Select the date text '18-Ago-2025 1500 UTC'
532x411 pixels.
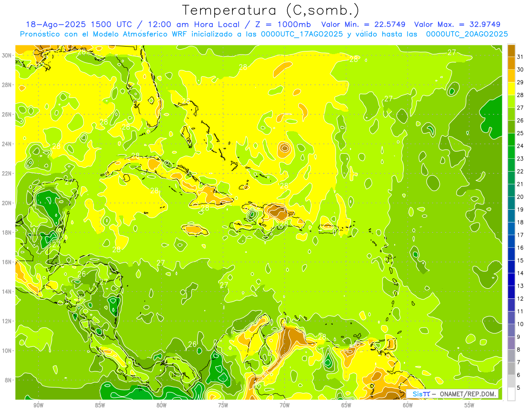[x=78, y=24]
